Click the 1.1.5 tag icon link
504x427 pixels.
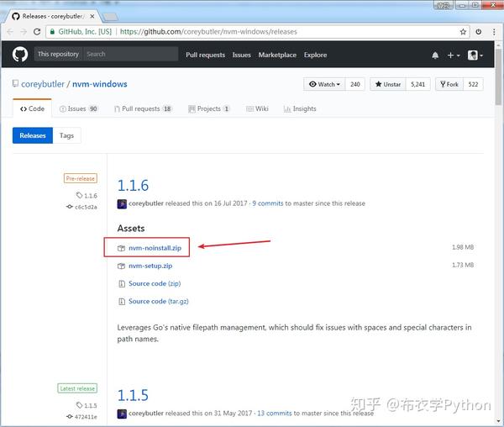(x=87, y=405)
